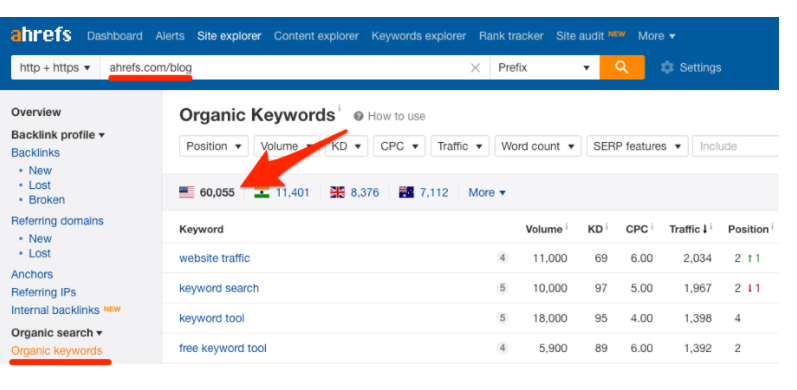Click the Settings gear icon
This screenshot has height=390, width=797.
pos(667,68)
